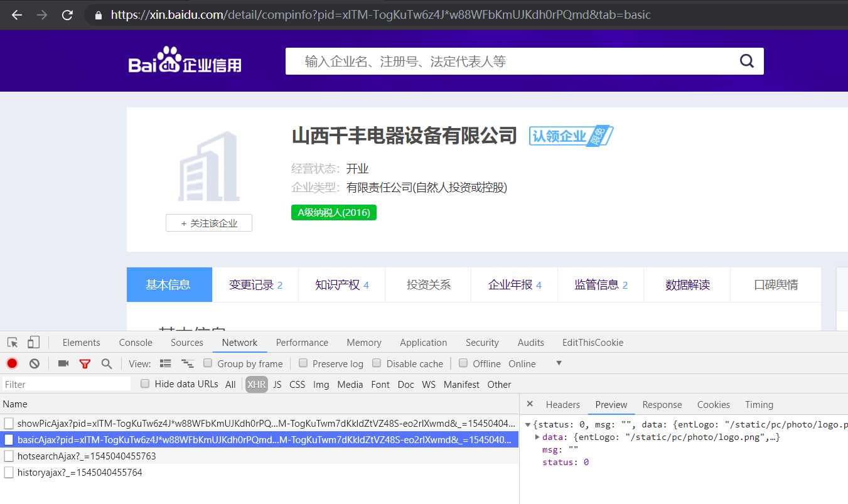
Task: Toggle the Offline checkbox
Action: click(x=463, y=363)
